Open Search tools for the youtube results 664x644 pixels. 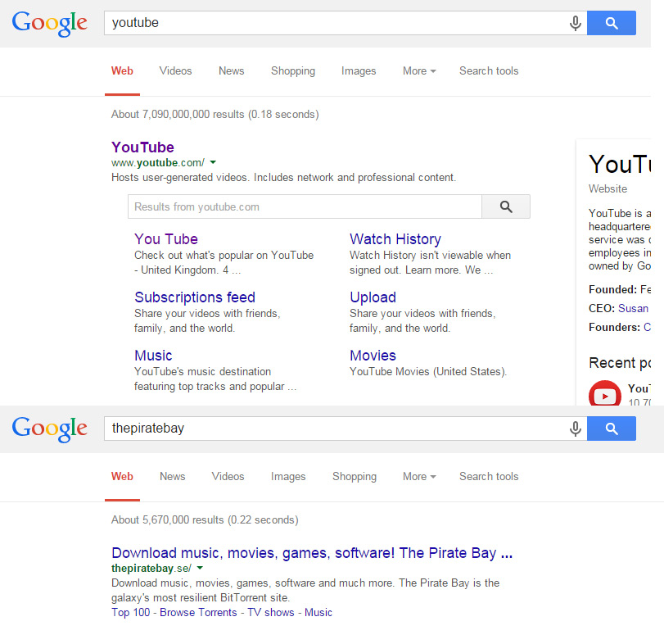(489, 71)
